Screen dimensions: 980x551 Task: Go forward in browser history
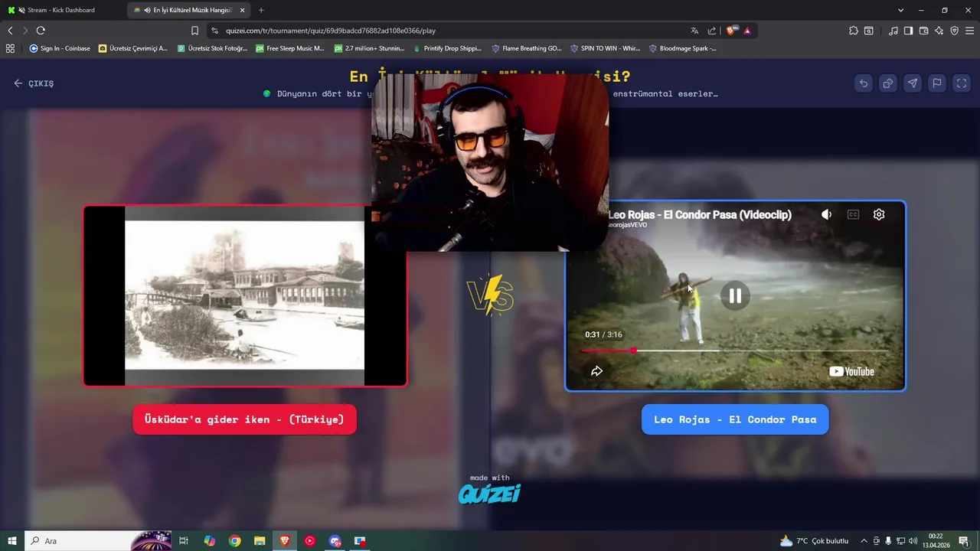[x=24, y=31]
